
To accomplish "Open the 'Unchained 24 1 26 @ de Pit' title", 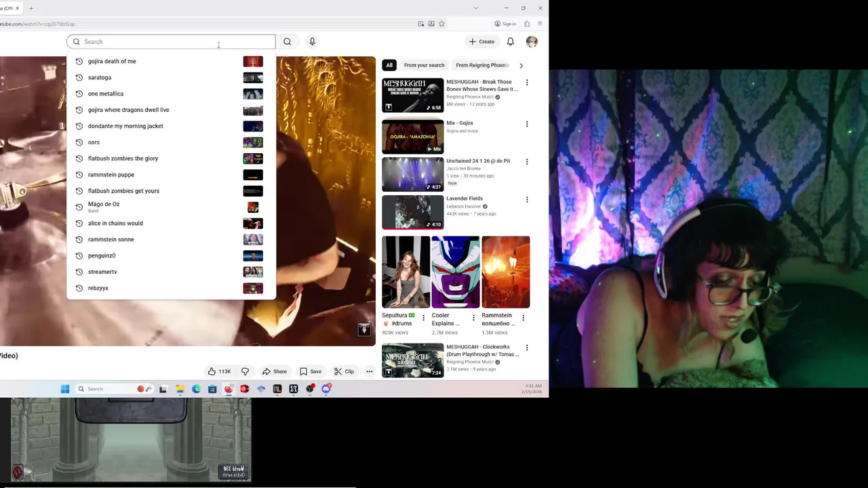I will tap(478, 161).
